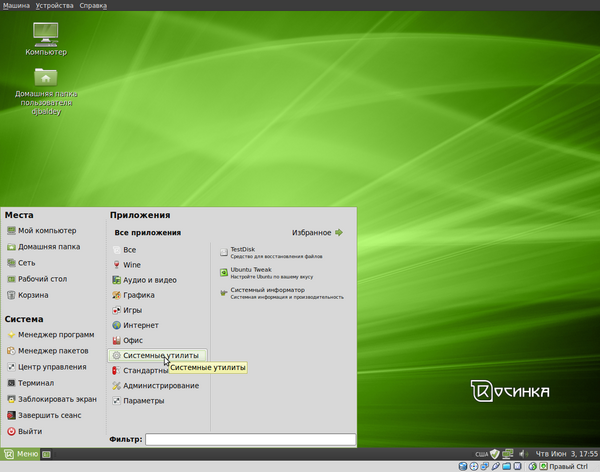Screen dimensions: 600x472
Task: Launch TestDisk from the applications list
Action: tap(243, 250)
